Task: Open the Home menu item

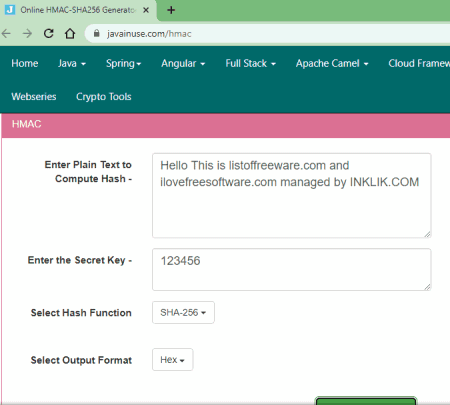Action: 25,63
